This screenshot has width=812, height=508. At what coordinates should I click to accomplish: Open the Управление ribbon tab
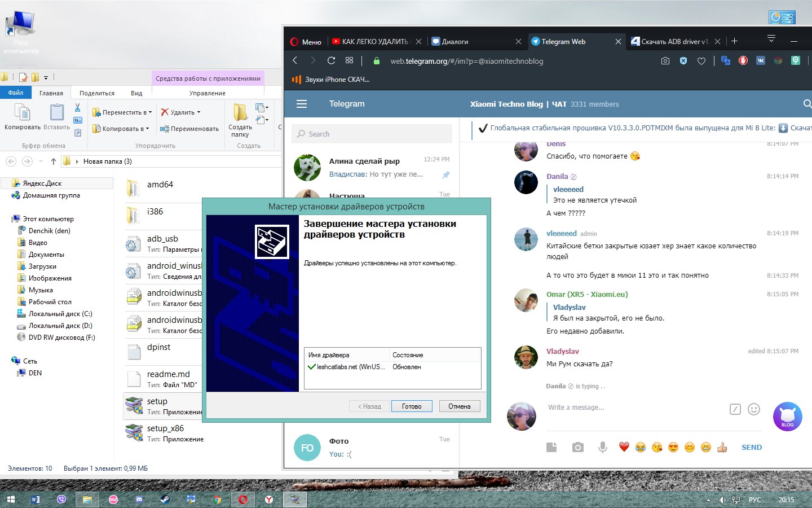click(208, 93)
